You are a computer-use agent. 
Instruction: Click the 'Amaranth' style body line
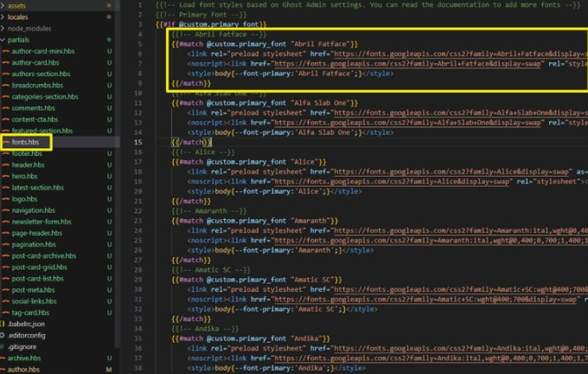280,250
